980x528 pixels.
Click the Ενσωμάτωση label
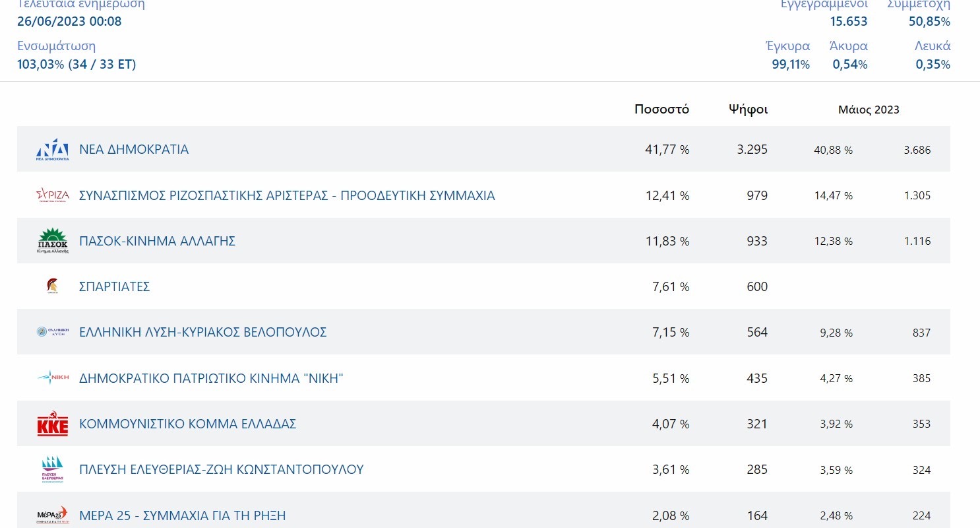57,46
